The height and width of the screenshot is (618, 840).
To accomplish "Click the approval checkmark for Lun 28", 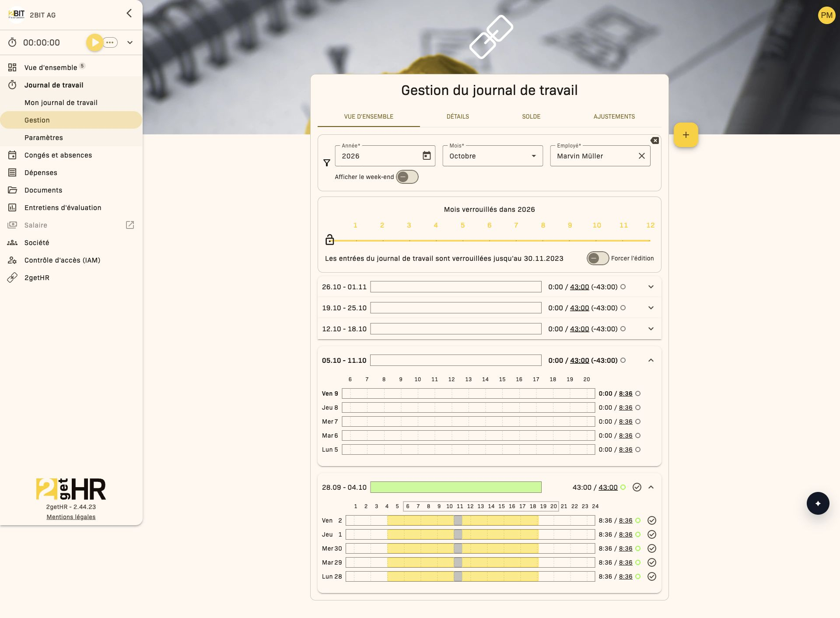I will click(x=652, y=576).
